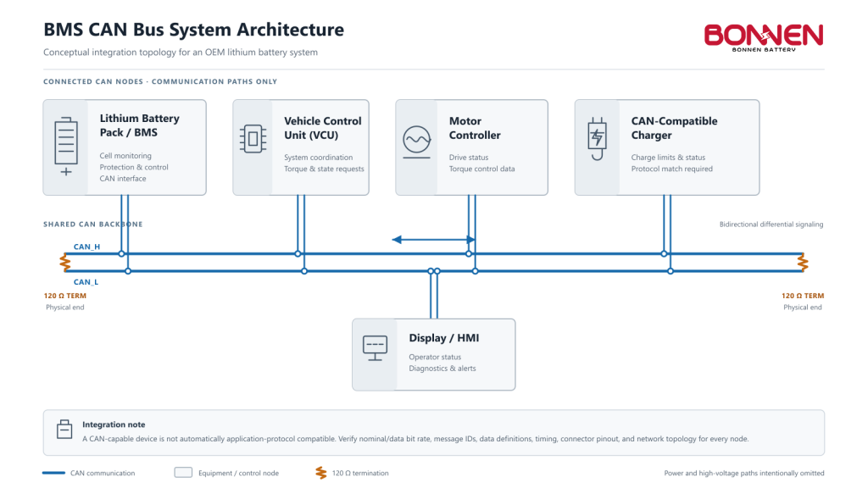Viewport: 868px width, 488px height.
Task: Click the CAN_H line label
Action: tap(87, 247)
